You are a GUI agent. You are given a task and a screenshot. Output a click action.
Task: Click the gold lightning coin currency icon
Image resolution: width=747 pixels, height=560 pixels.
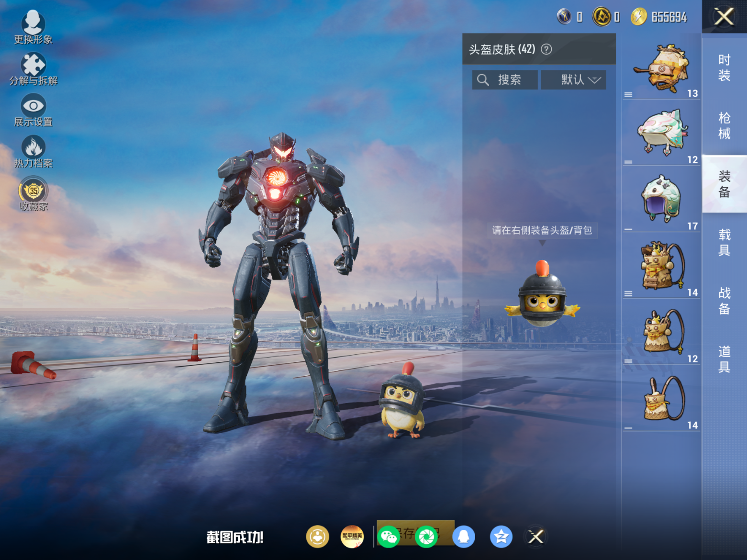click(x=638, y=17)
